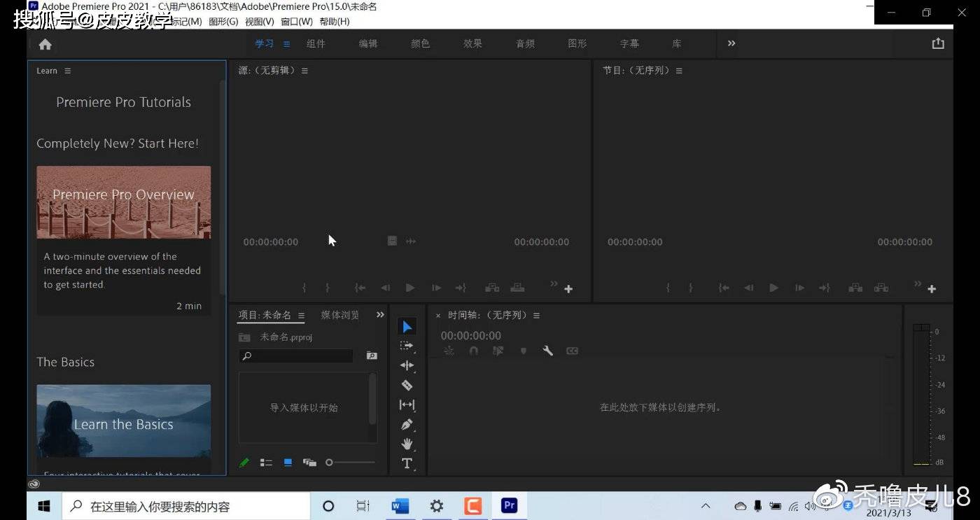
Task: Select the Razor tool
Action: [x=407, y=385]
